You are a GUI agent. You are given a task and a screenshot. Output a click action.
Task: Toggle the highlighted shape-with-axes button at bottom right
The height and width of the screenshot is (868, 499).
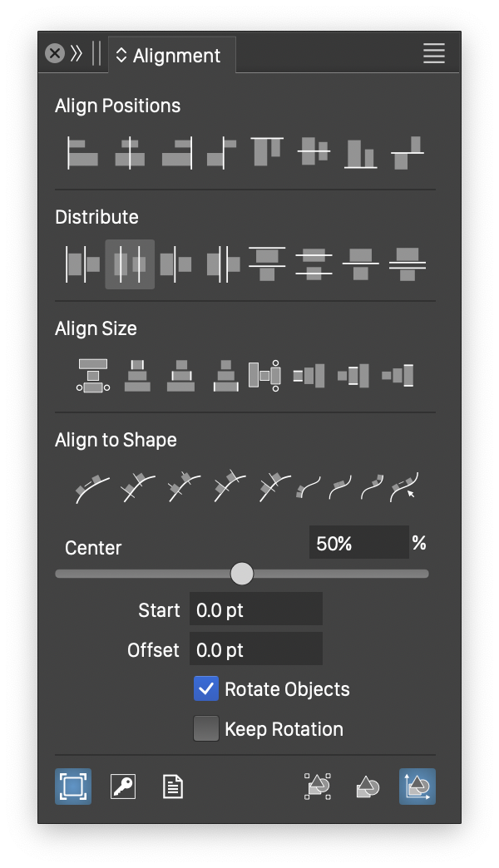tap(417, 786)
